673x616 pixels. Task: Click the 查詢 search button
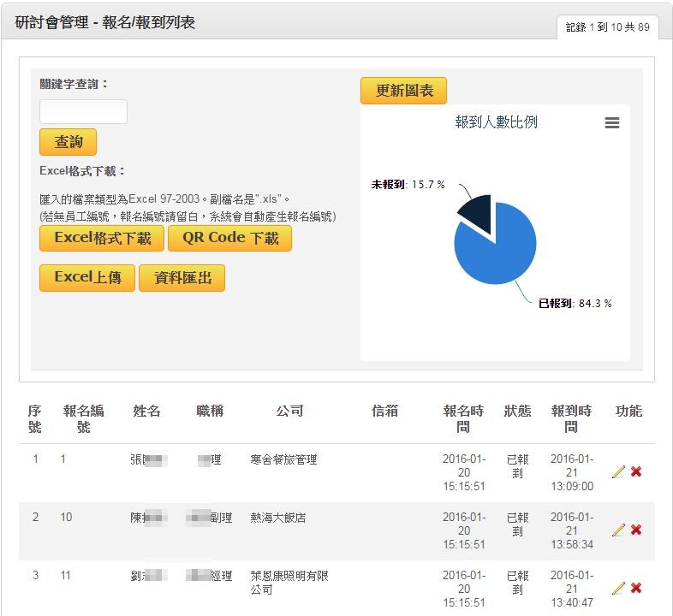click(68, 142)
